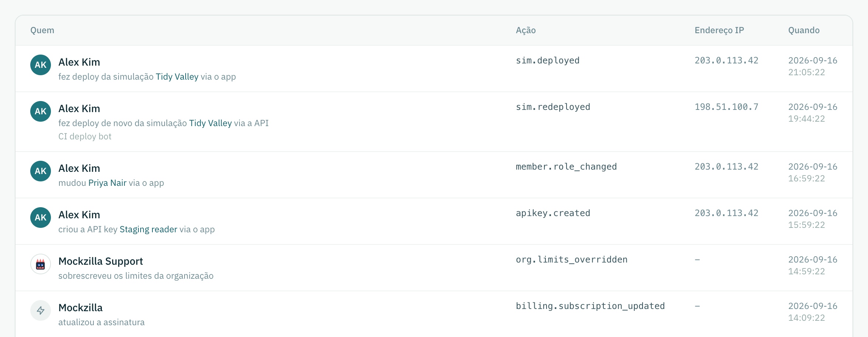Image resolution: width=868 pixels, height=337 pixels.
Task: Open Tidy Valley link in the deploy entry
Action: pyautogui.click(x=177, y=77)
